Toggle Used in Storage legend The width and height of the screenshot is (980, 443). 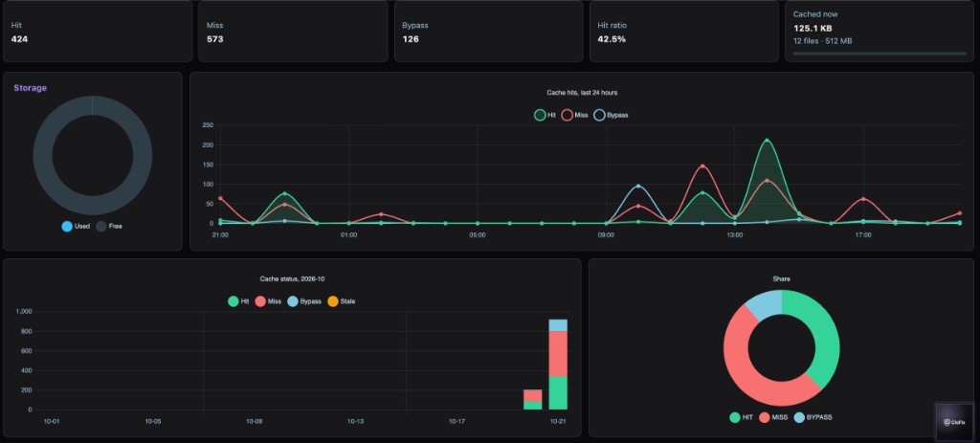pyautogui.click(x=76, y=226)
